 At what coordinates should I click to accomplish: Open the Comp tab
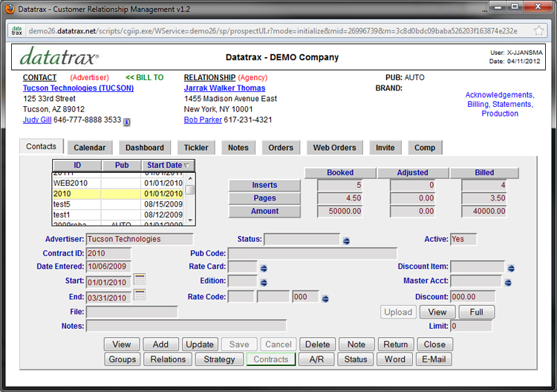425,147
